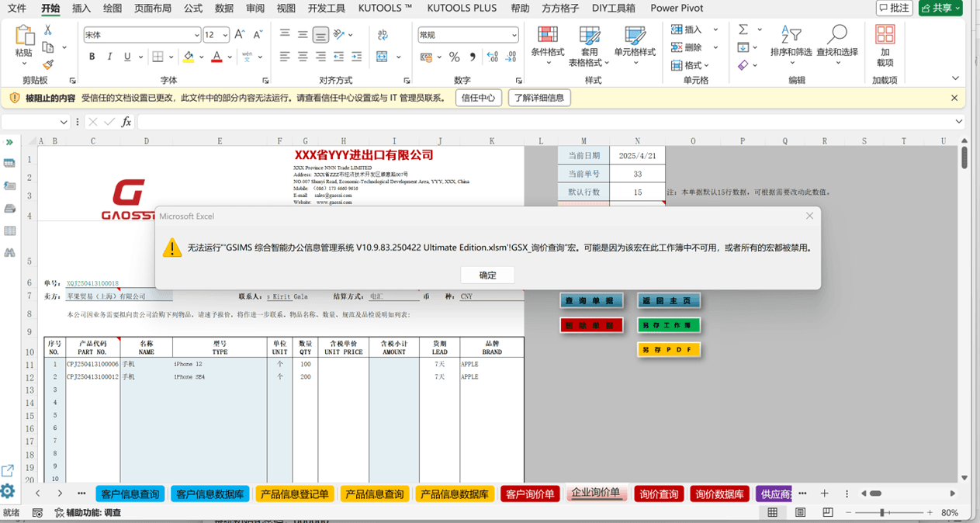Viewport: 980px width, 523px height.
Task: Toggle Underline formatting
Action: point(127,57)
